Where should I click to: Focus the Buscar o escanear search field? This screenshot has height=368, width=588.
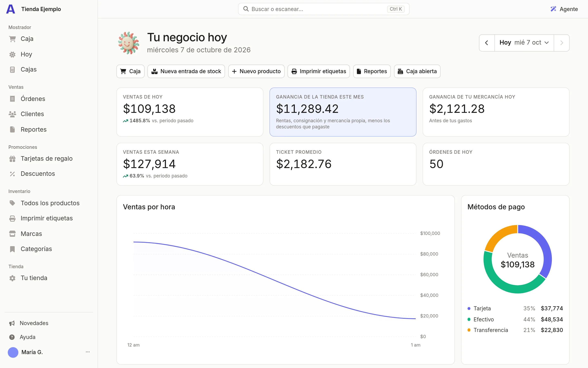(324, 9)
